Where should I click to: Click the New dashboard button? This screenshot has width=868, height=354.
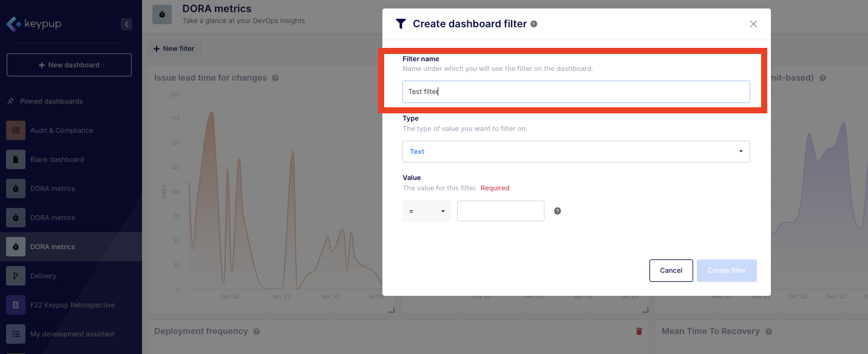coord(69,65)
